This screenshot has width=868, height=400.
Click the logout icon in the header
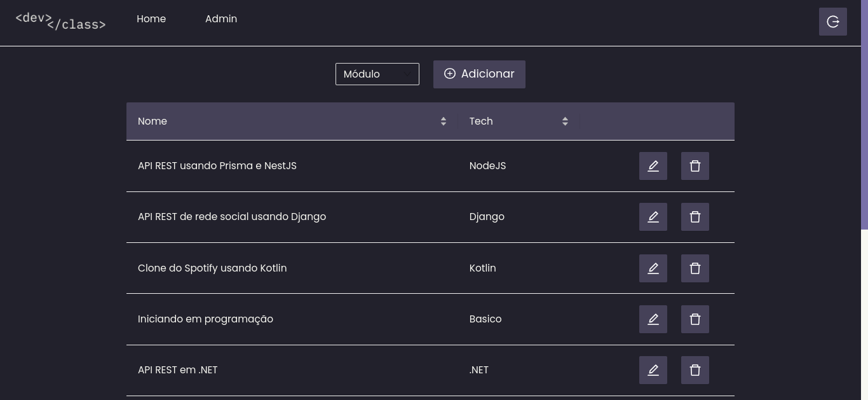[x=833, y=22]
